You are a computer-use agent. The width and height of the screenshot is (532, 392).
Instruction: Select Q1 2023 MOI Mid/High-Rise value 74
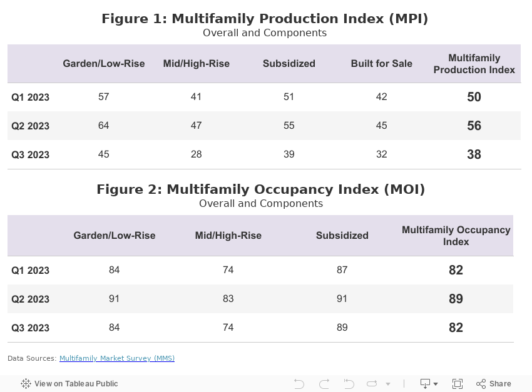point(228,270)
